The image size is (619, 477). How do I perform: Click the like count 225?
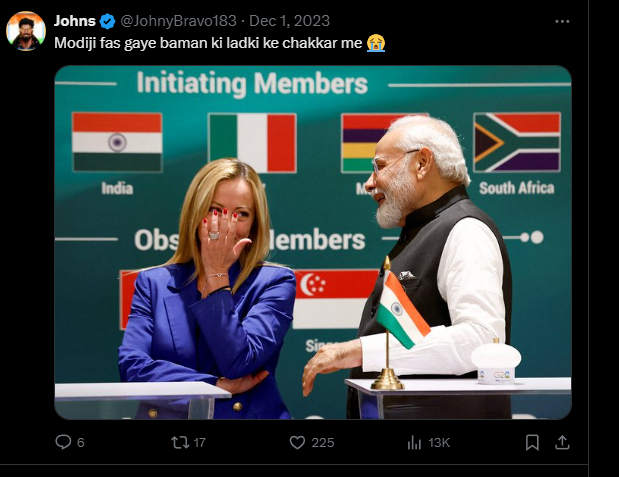click(322, 442)
